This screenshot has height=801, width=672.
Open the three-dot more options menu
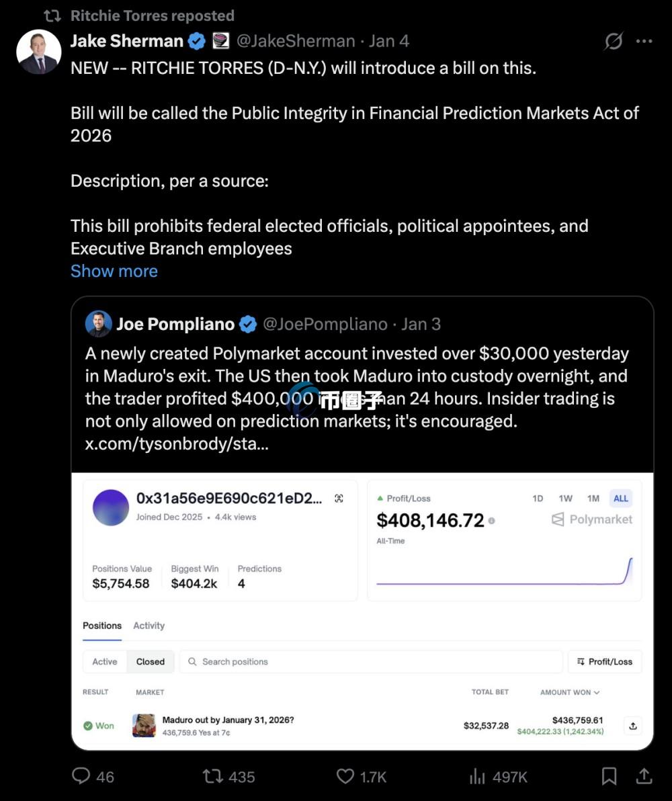[644, 41]
